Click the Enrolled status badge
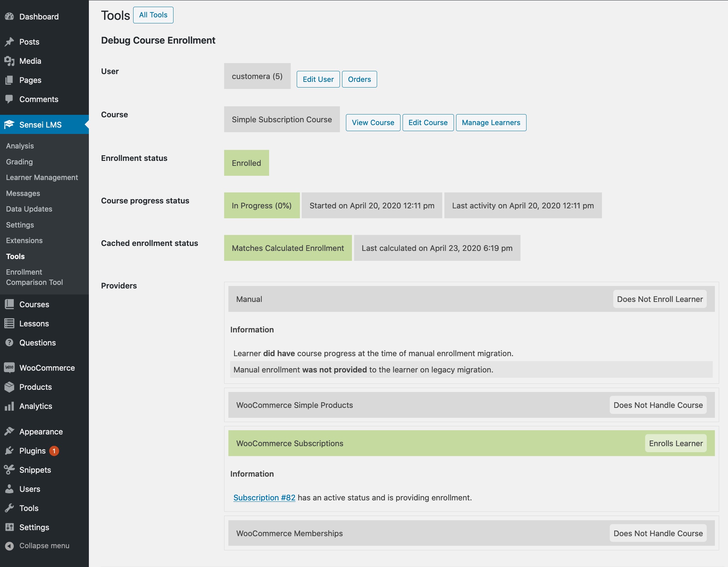The height and width of the screenshot is (567, 728). 246,163
